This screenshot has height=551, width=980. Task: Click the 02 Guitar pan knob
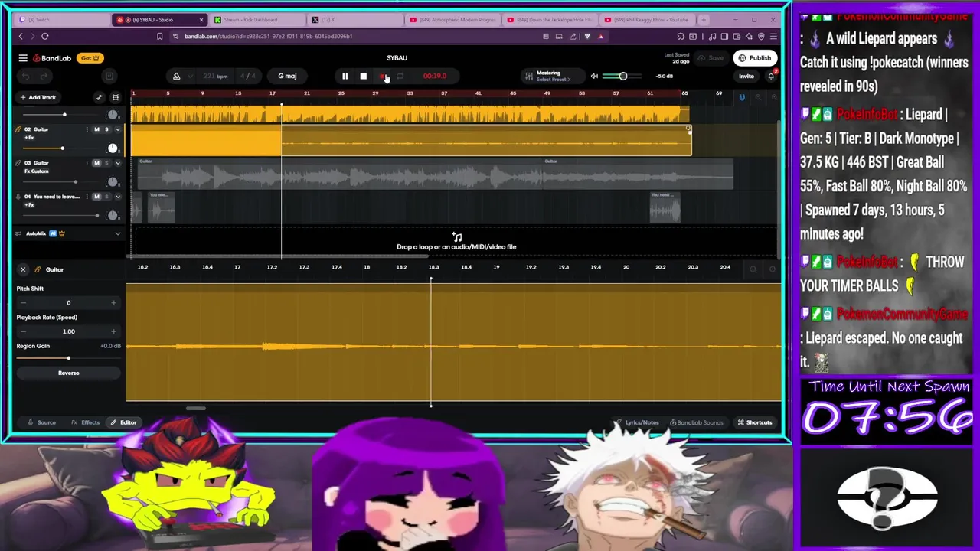pyautogui.click(x=113, y=148)
